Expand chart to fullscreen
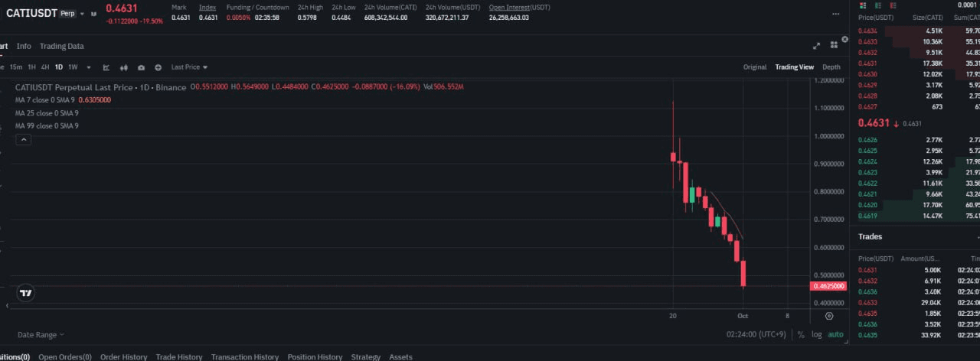The image size is (980, 361). pyautogui.click(x=816, y=46)
